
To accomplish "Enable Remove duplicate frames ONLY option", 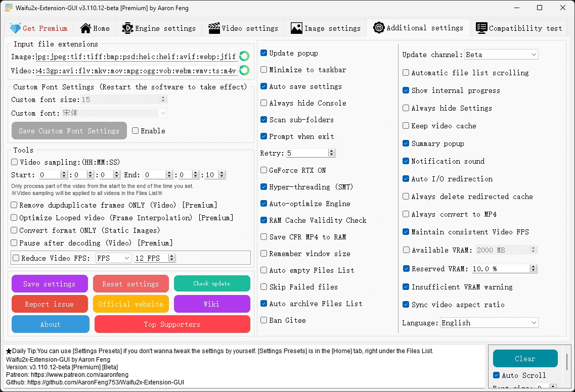I will click(14, 205).
